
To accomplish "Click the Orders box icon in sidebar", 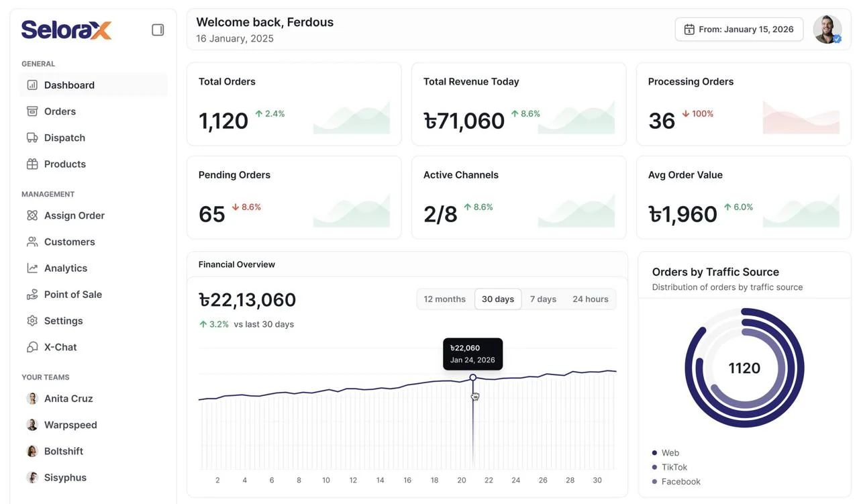I will [x=32, y=111].
